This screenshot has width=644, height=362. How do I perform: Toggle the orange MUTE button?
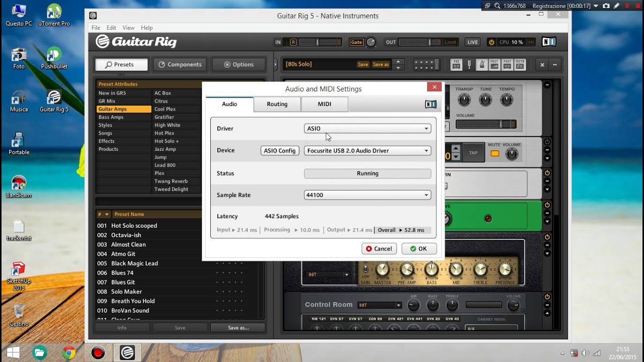495,154
